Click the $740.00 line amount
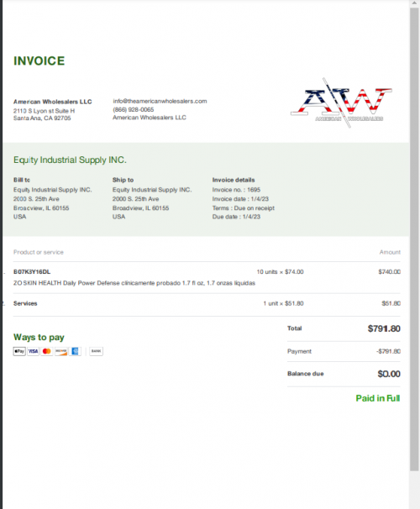The width and height of the screenshot is (420, 509). click(390, 271)
